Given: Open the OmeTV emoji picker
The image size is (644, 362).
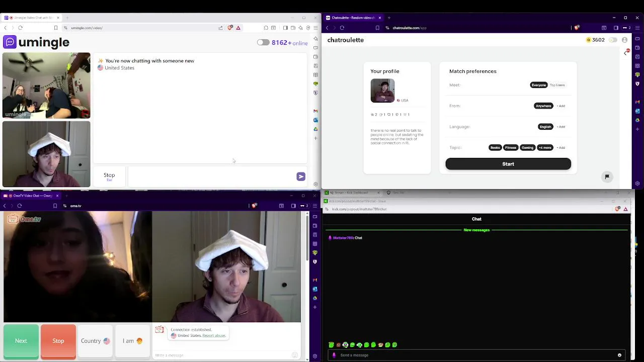Looking at the screenshot, I should click(x=295, y=355).
